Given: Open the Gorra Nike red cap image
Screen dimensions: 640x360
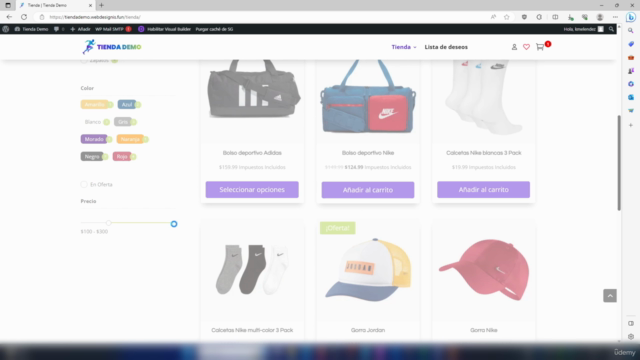Looking at the screenshot, I should click(483, 270).
